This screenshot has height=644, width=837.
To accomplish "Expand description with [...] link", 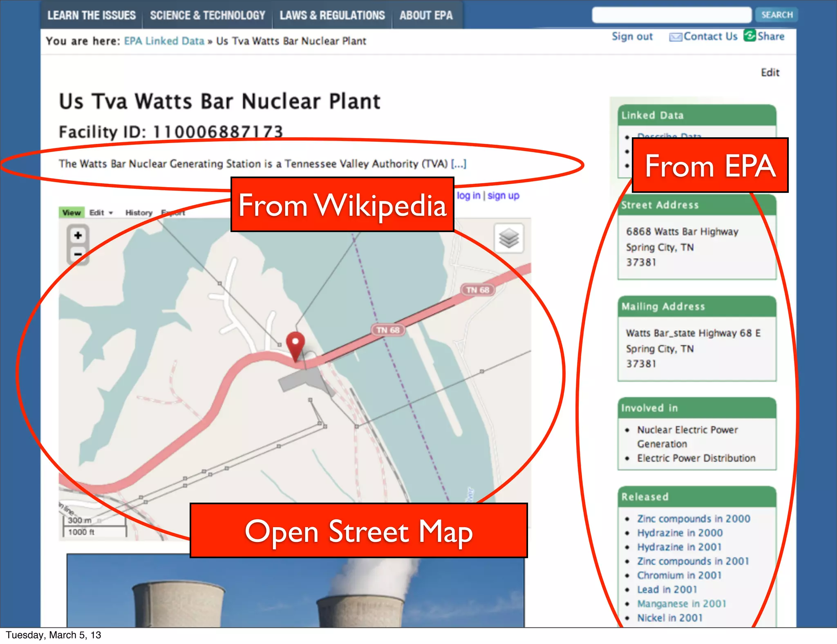I will pyautogui.click(x=459, y=164).
